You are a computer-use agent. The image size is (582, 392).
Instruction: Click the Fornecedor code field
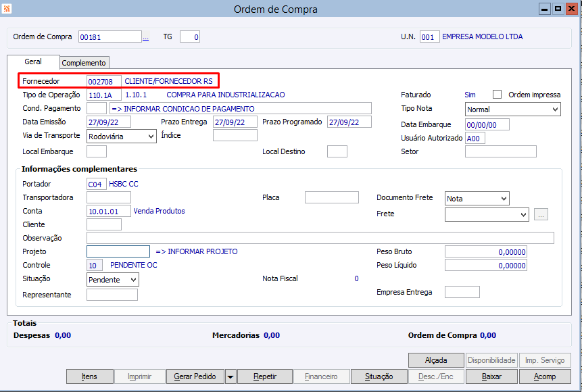[x=104, y=81]
